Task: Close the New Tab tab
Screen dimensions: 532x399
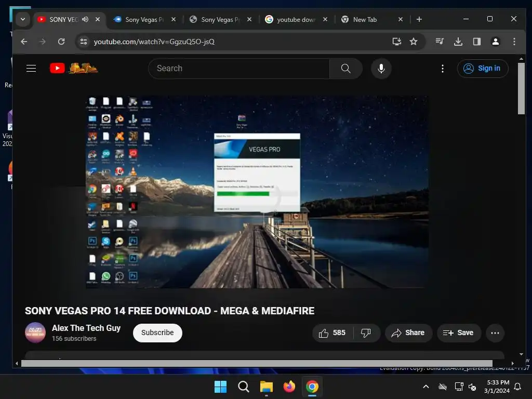Action: (x=401, y=19)
